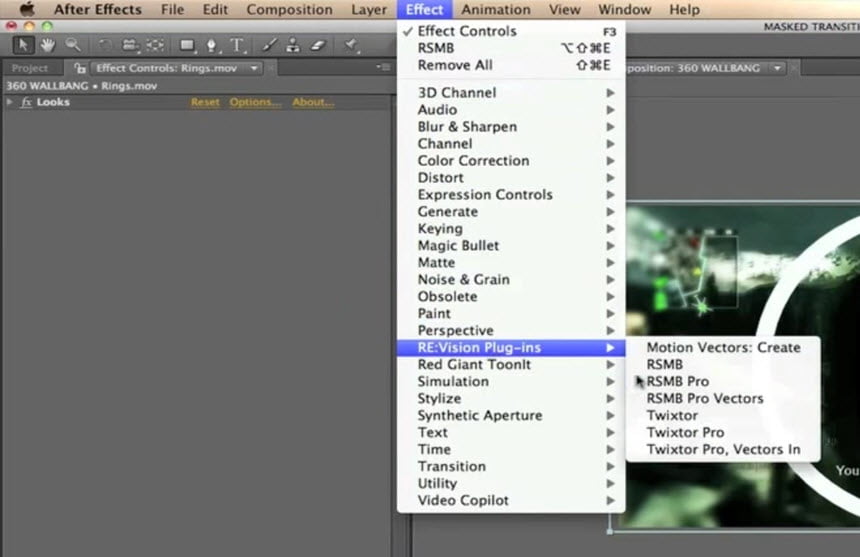
Task: Apply Twixtor Pro, Vectors In effect
Action: (x=723, y=450)
